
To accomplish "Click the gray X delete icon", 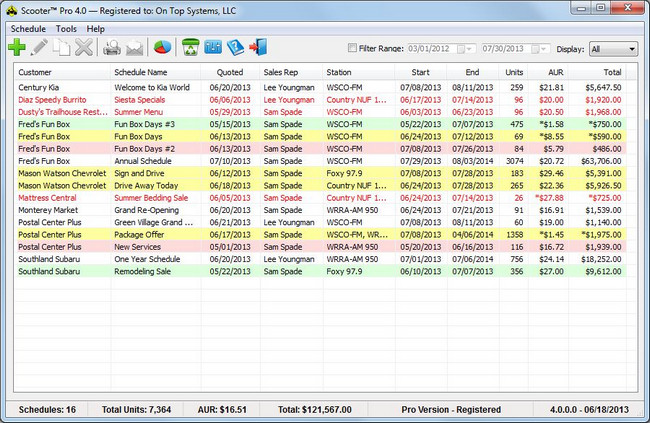I will coord(84,47).
